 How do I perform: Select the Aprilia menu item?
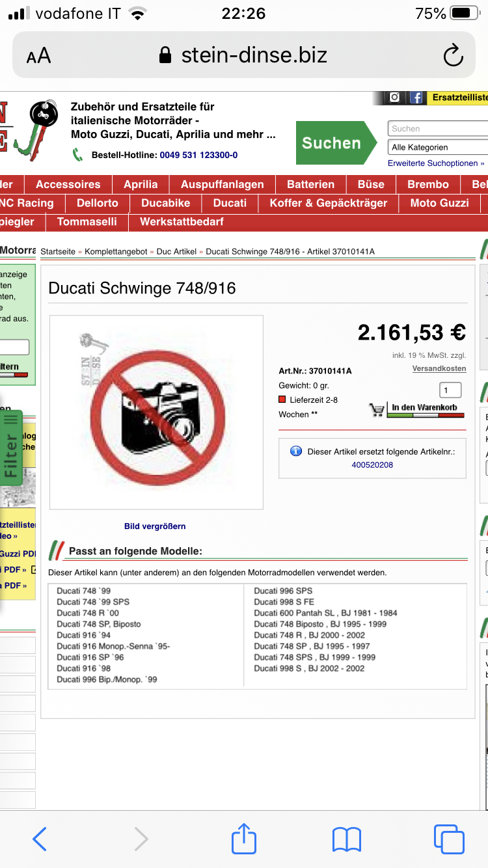click(x=141, y=184)
